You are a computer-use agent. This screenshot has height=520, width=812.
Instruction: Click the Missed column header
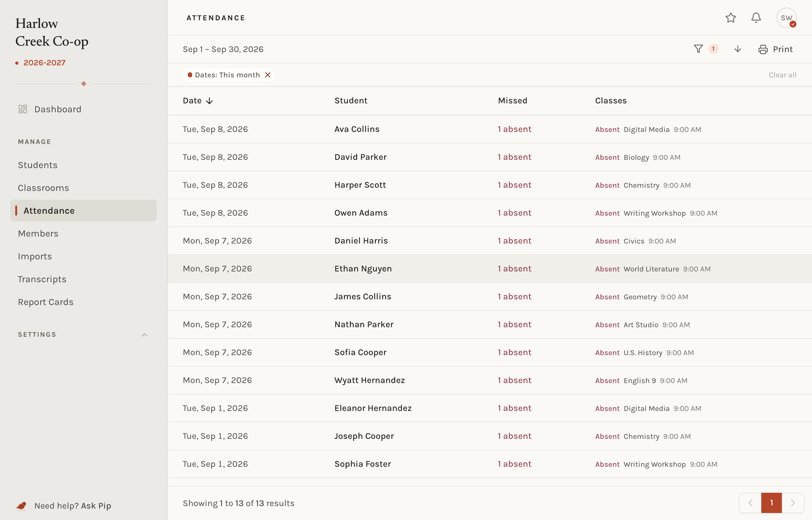pyautogui.click(x=512, y=101)
